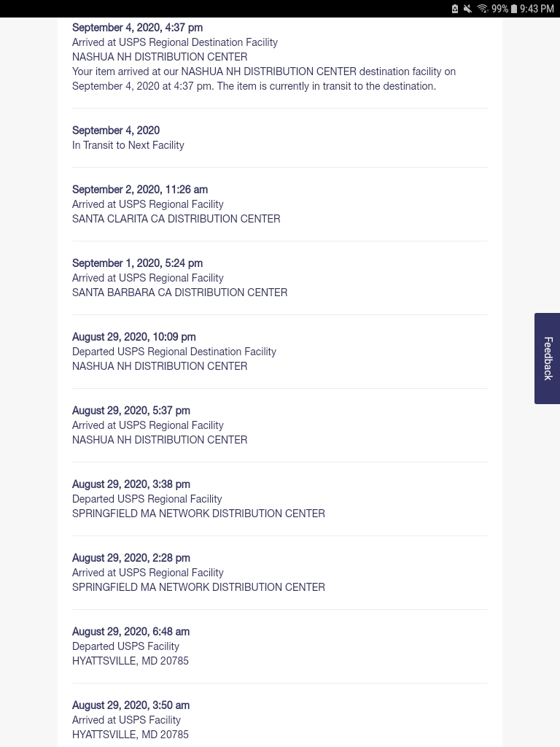Tap the Feedback side tab

coord(548,358)
